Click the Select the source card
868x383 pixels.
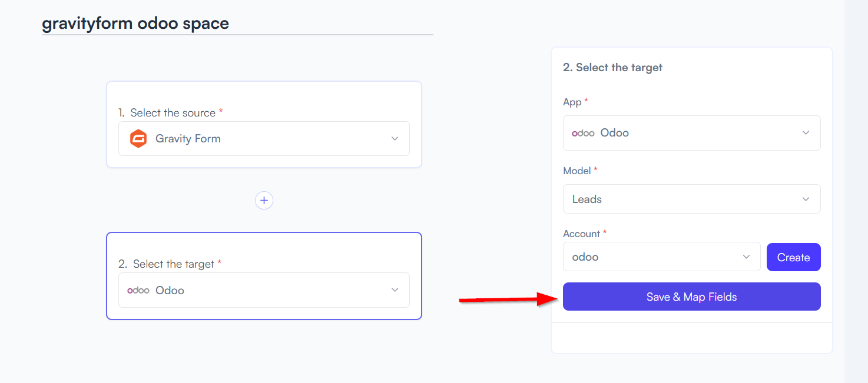coord(264,125)
